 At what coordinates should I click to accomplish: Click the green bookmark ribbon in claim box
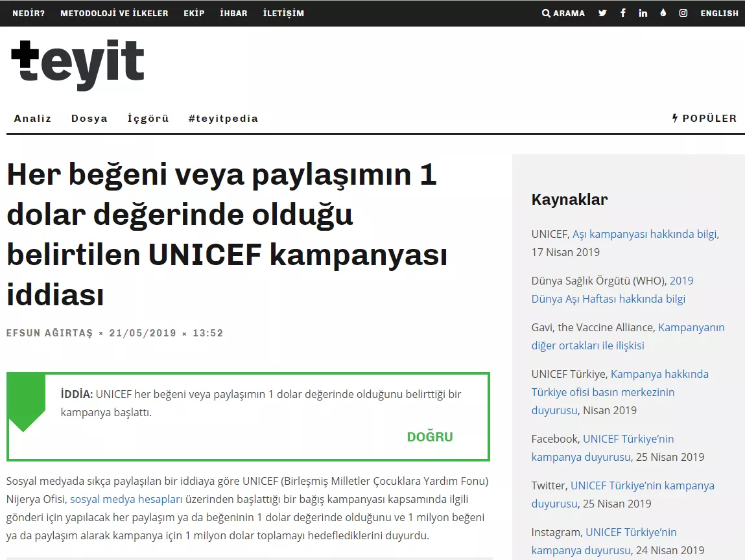pyautogui.click(x=27, y=403)
